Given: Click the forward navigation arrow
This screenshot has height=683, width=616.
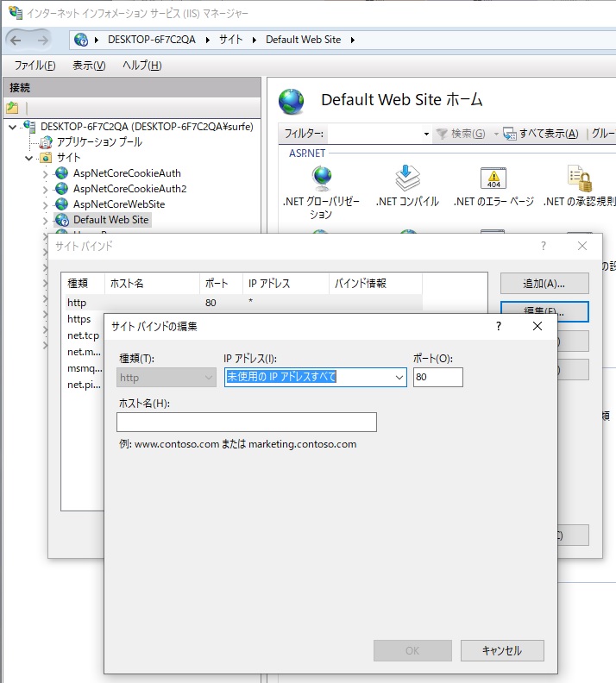Looking at the screenshot, I should [x=42, y=41].
